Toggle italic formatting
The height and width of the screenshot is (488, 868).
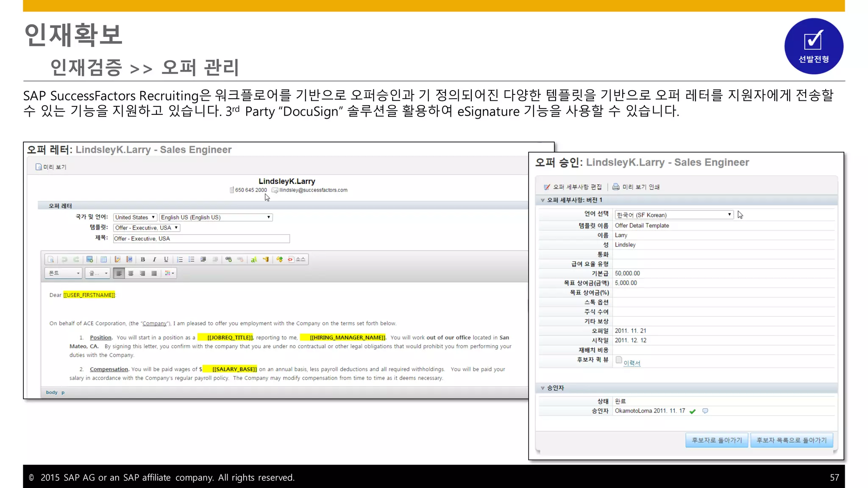[x=154, y=260]
